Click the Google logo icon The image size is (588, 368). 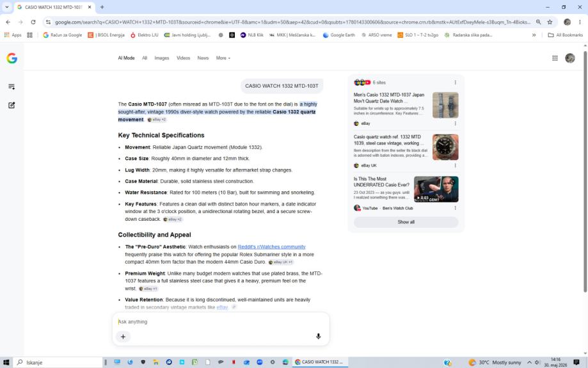click(x=12, y=58)
